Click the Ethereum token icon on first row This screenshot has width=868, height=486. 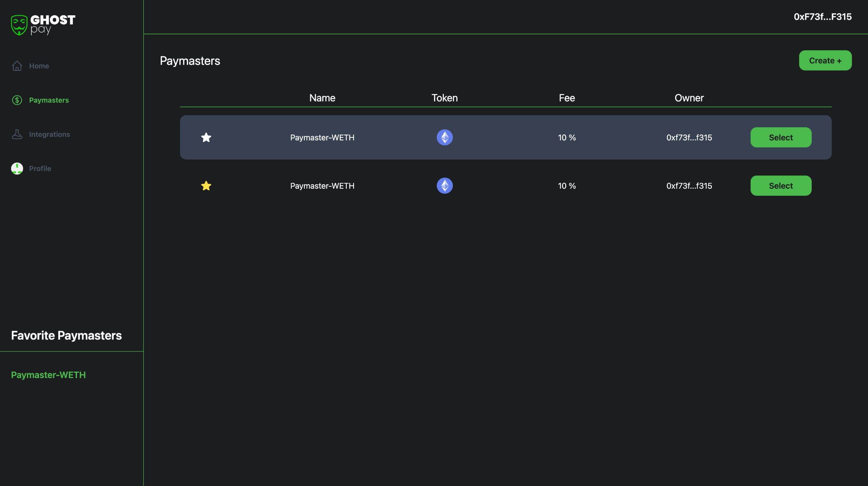coord(445,137)
